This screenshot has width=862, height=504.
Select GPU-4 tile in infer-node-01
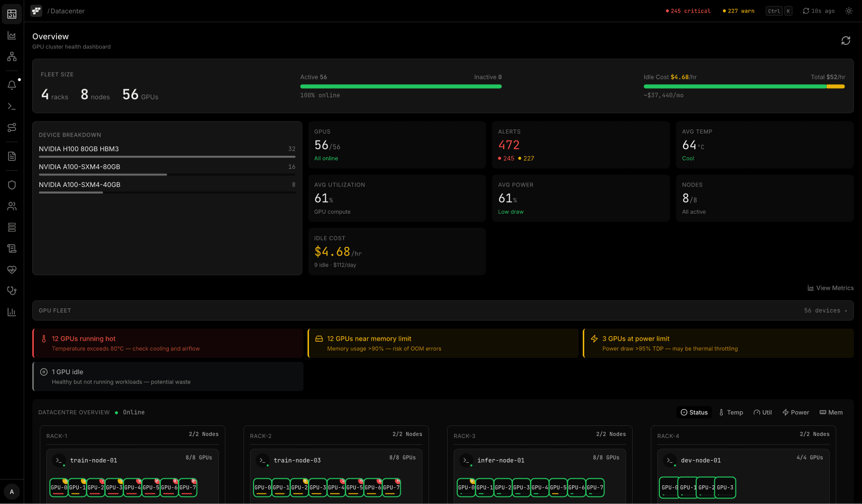pyautogui.click(x=540, y=488)
